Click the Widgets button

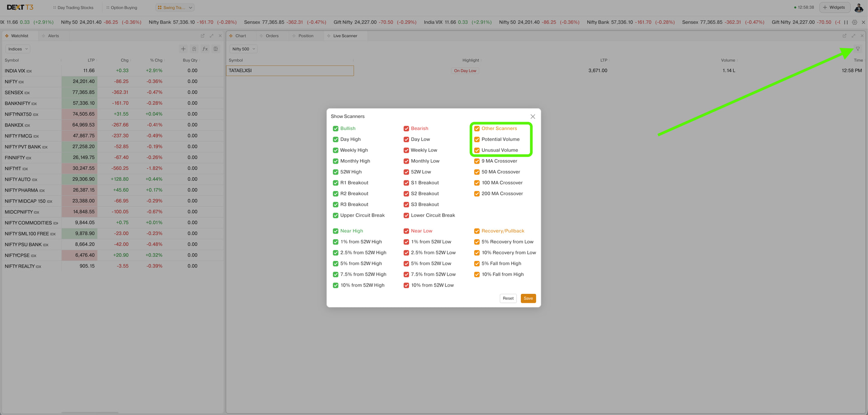pos(835,7)
